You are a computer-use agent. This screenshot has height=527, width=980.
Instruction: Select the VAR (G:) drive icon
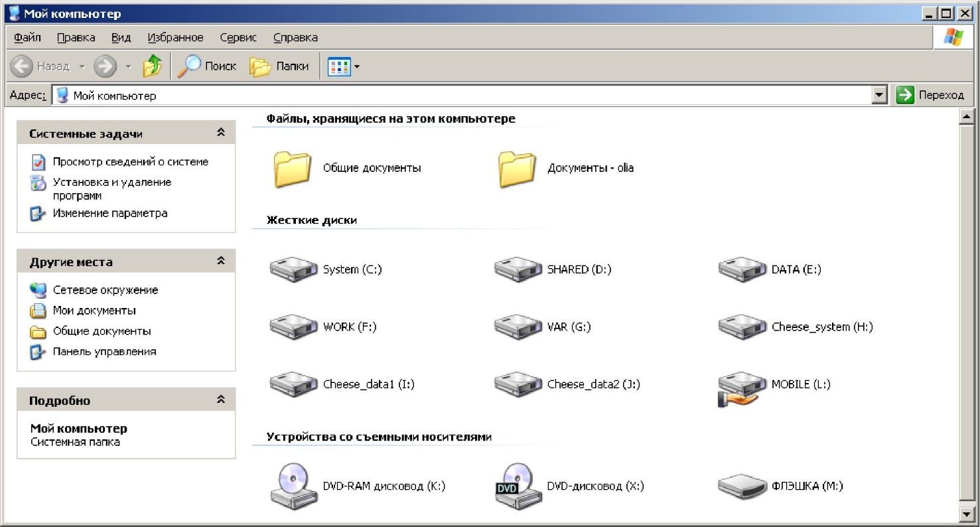point(518,327)
